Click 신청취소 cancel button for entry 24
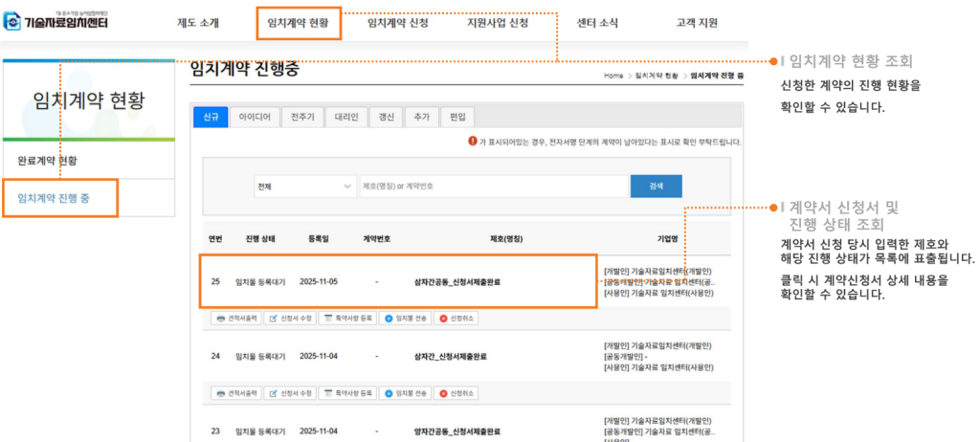 click(457, 393)
